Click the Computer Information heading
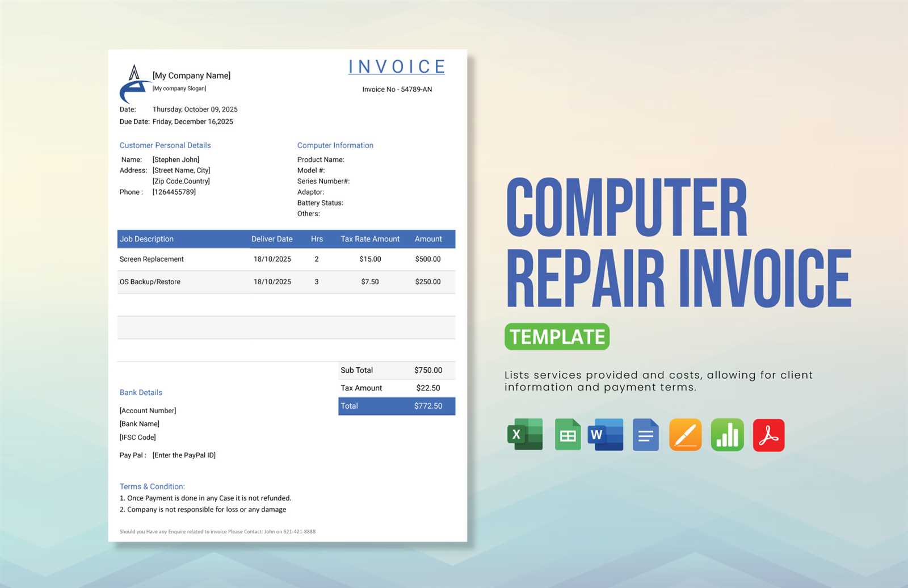This screenshot has height=588, width=908. [x=335, y=145]
